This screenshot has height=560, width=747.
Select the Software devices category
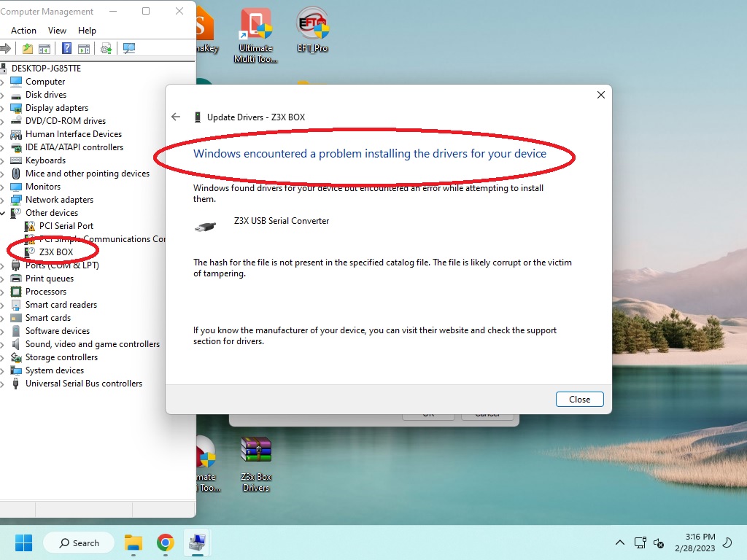tap(57, 331)
